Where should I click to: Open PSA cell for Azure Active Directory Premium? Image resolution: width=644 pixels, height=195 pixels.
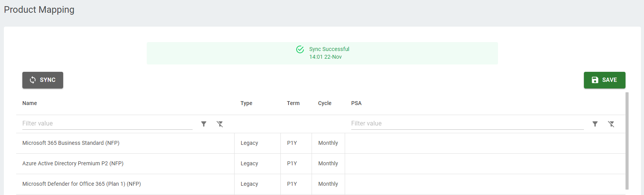pyautogui.click(x=485, y=164)
